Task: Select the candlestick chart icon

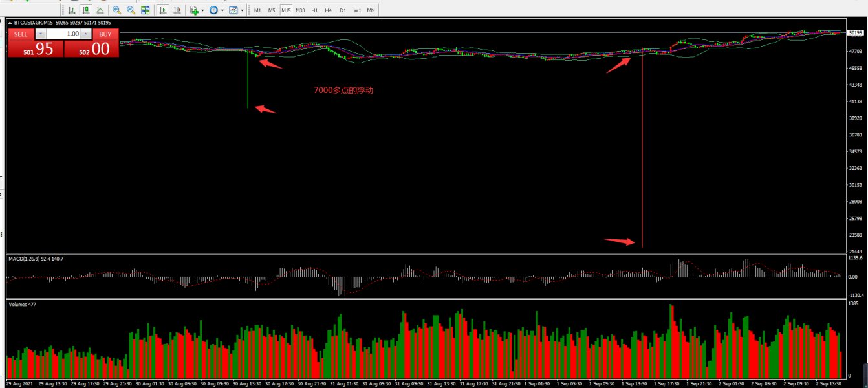Action: coord(85,10)
